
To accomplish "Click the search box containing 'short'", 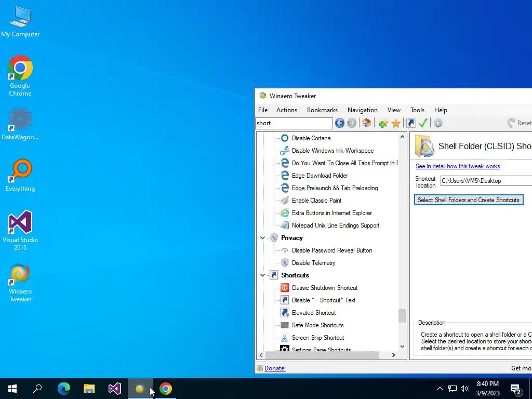I will click(x=294, y=123).
